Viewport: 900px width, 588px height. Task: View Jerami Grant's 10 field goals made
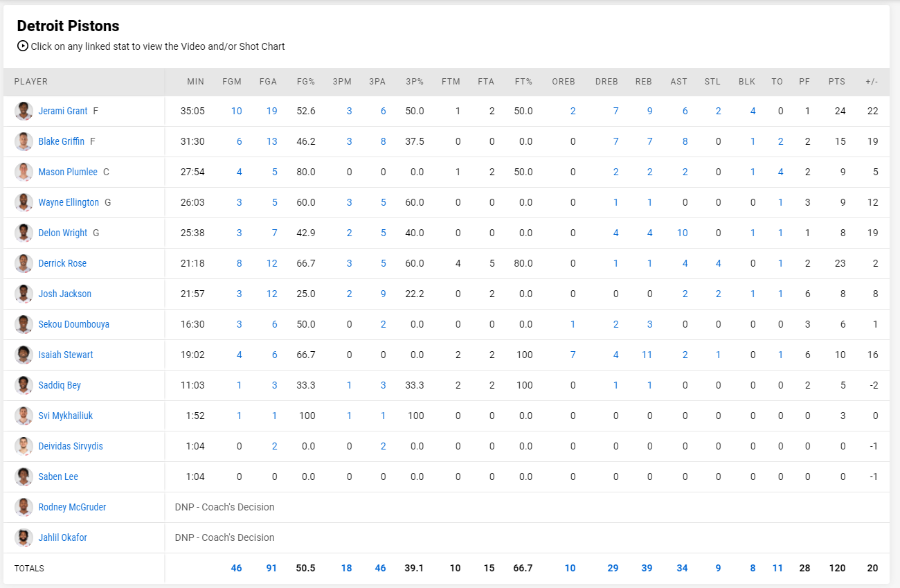tap(236, 111)
